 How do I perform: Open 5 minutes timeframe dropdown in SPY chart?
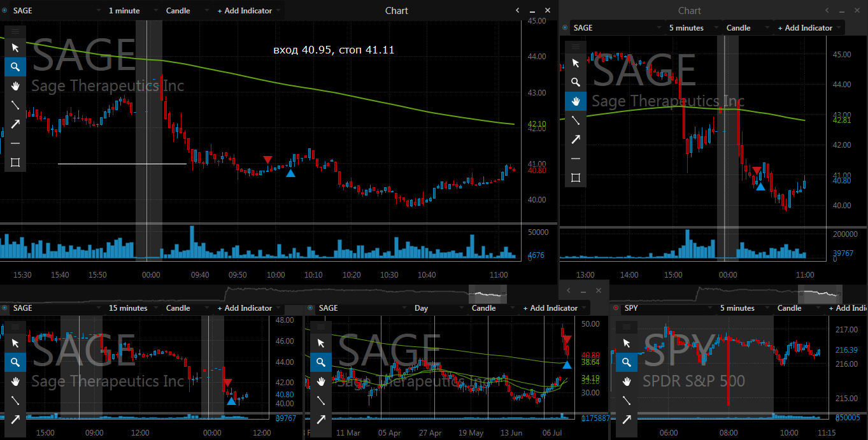pos(743,308)
